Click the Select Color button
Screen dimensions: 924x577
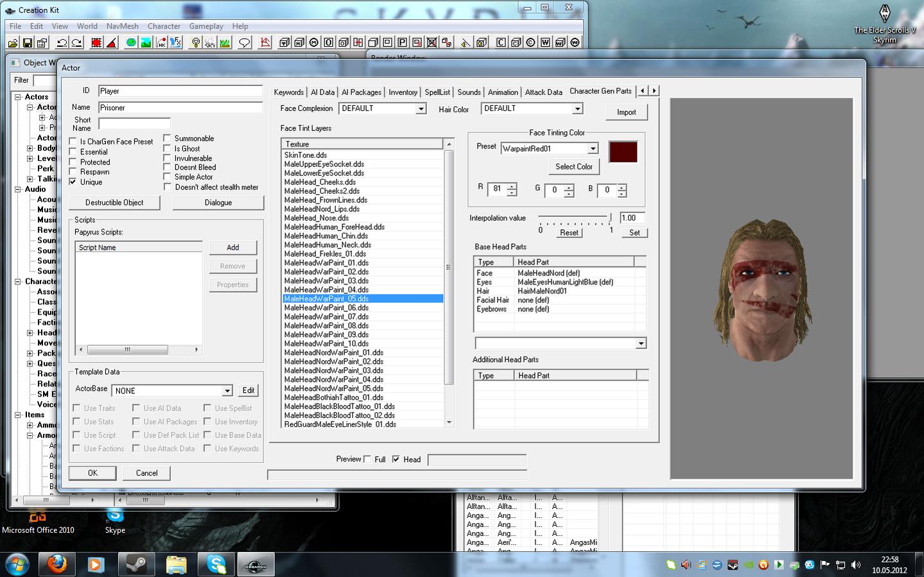(x=573, y=167)
